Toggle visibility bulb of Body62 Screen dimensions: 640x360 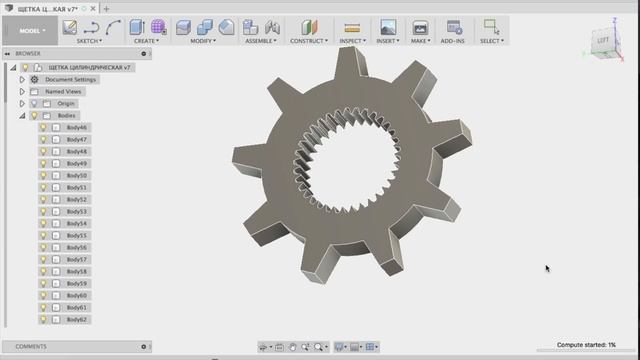point(43,319)
